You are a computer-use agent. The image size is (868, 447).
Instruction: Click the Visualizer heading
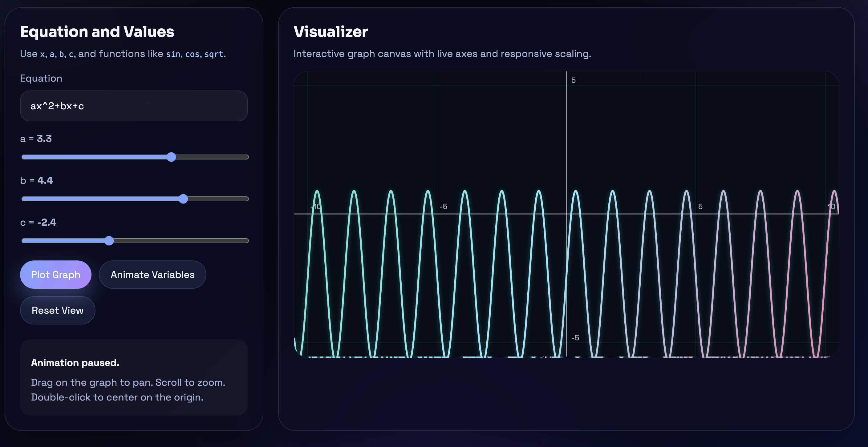pos(331,32)
